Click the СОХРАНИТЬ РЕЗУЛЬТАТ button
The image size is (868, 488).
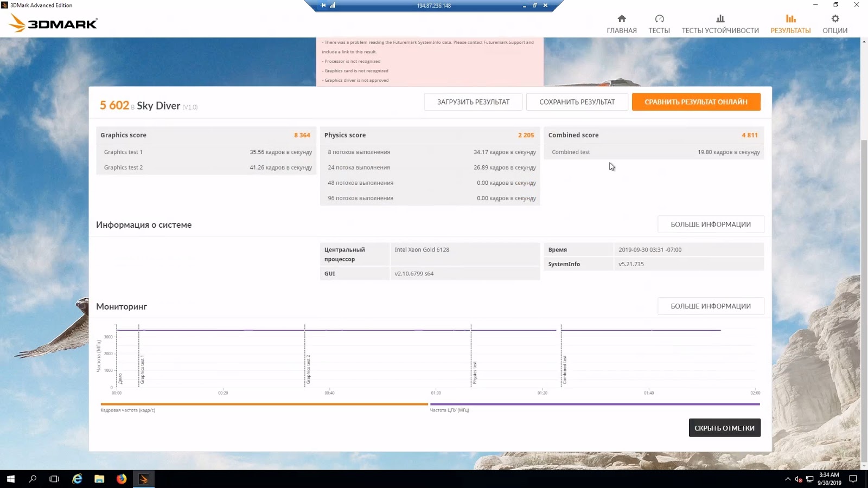tap(577, 102)
